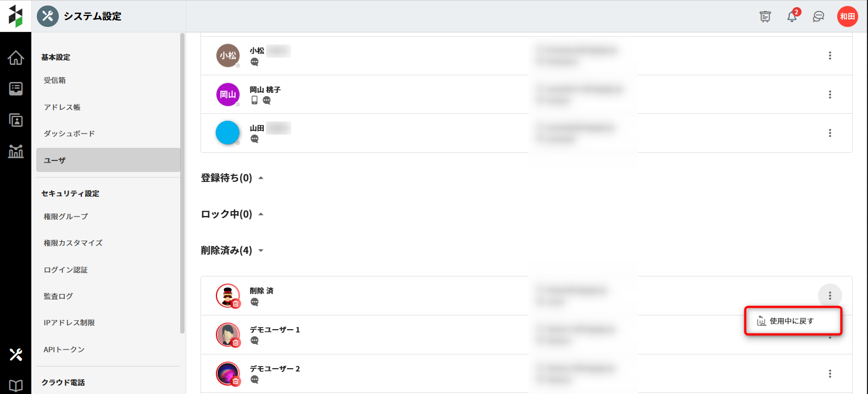The height and width of the screenshot is (394, 868).
Task: Go to APIトークン settings
Action: click(64, 349)
